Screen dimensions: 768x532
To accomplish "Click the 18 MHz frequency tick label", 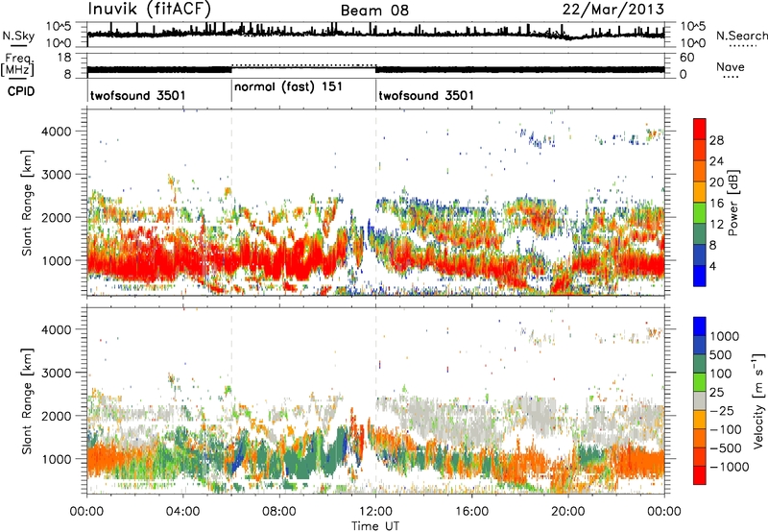I will [64, 58].
